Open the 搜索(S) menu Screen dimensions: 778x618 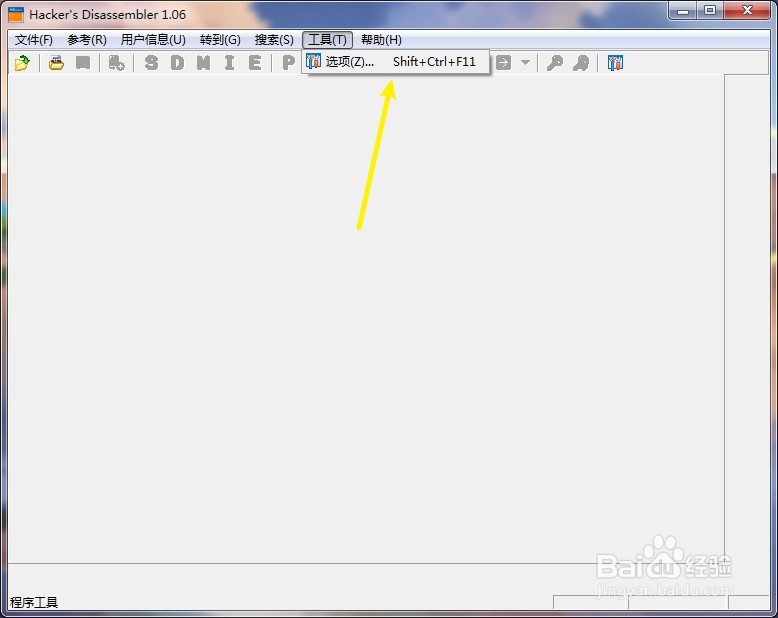click(x=274, y=40)
